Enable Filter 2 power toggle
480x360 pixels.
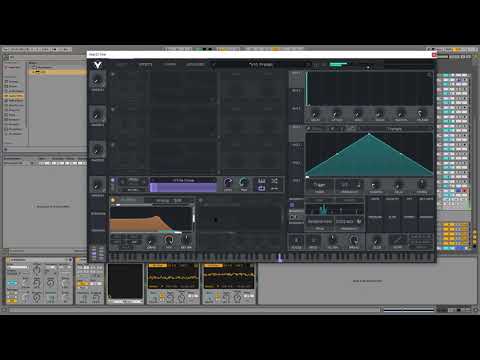[x=200, y=200]
